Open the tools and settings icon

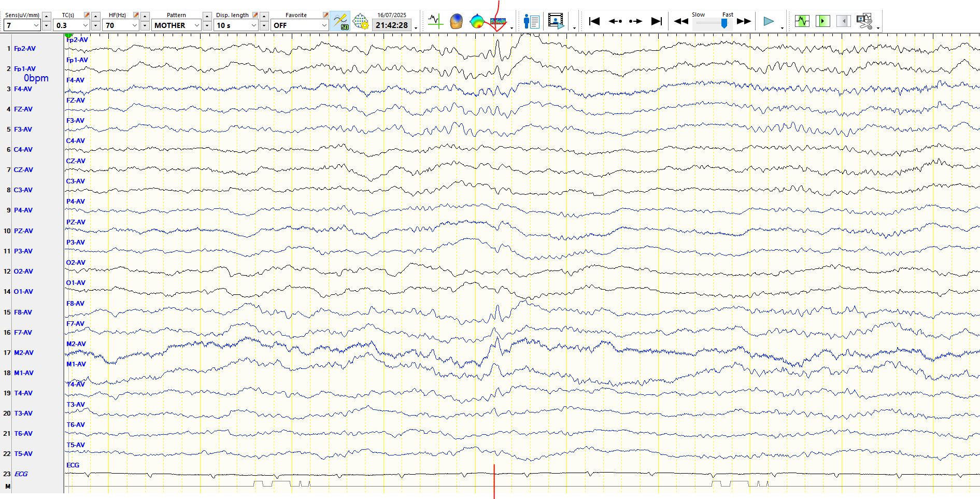(864, 21)
